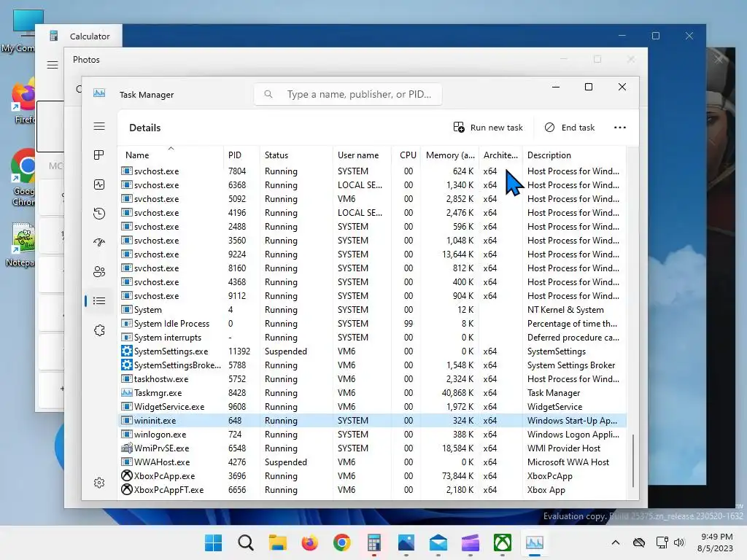Sort by the User name column header
747x560 pixels.
tap(362, 155)
